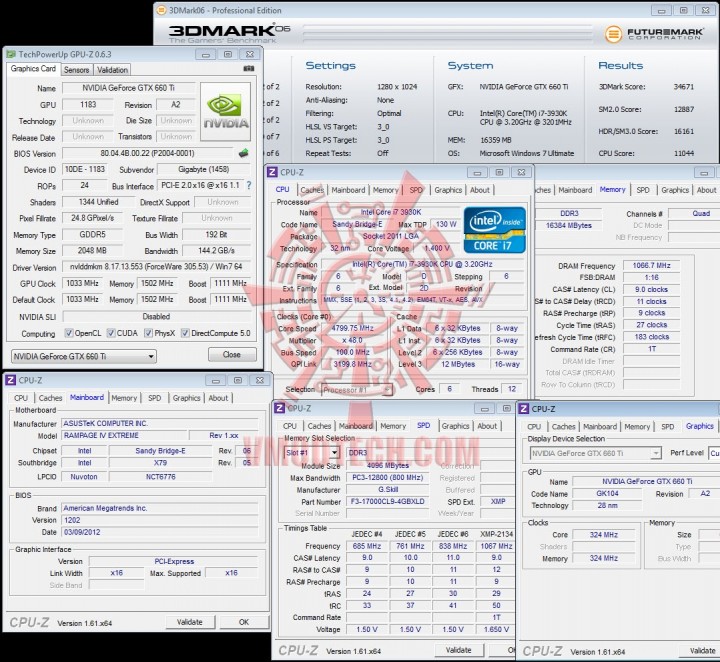The image size is (720, 662).
Task: Open the Slot #1 memory slot dropdown
Action: (x=311, y=453)
